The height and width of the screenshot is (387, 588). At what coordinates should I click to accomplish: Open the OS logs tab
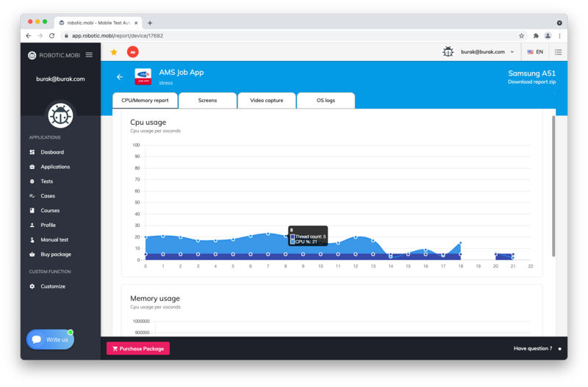coord(326,101)
